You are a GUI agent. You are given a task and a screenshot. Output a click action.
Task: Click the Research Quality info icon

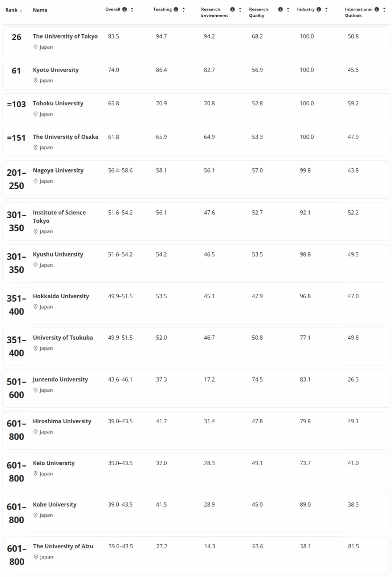[x=281, y=9]
